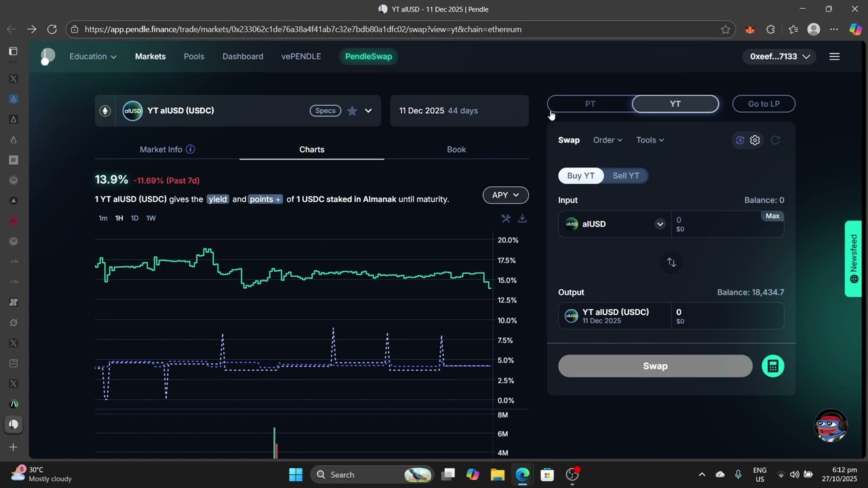Open Copilot icon in browser toolbar
This screenshot has height=488, width=868.
(x=855, y=29)
